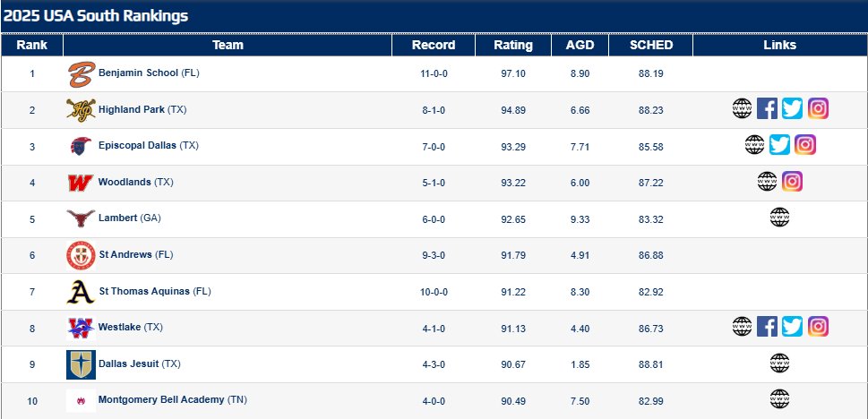Click the SCHED column header

[x=651, y=45]
